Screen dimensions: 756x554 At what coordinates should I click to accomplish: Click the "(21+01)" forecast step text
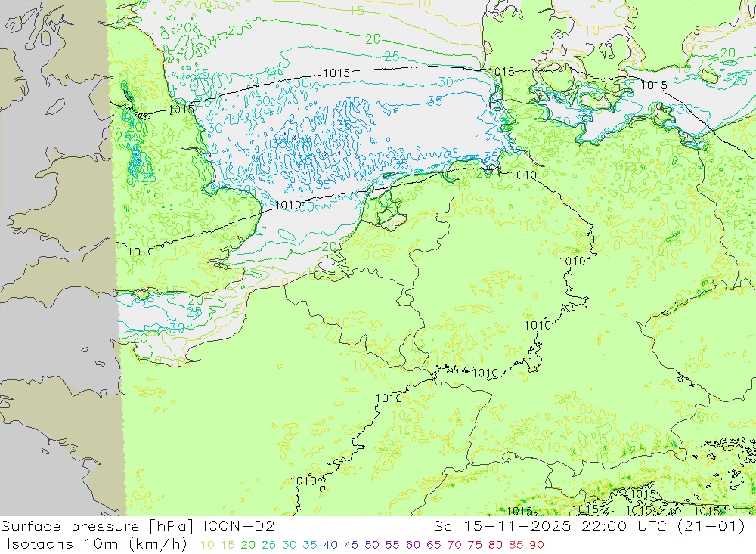[x=711, y=526]
